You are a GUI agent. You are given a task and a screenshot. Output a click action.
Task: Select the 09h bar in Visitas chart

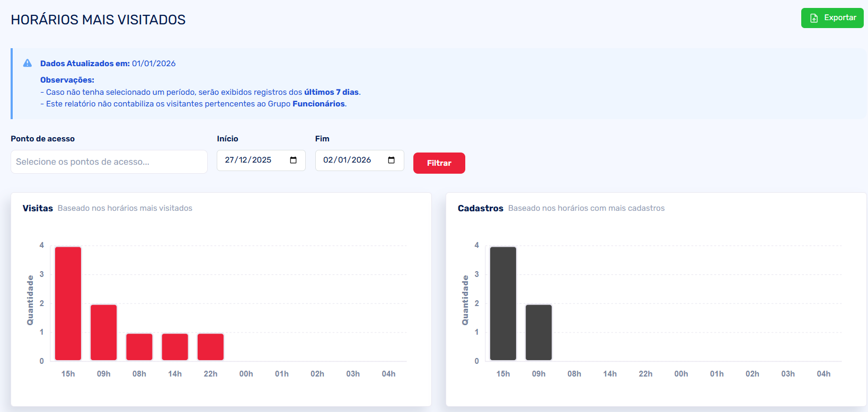104,333
